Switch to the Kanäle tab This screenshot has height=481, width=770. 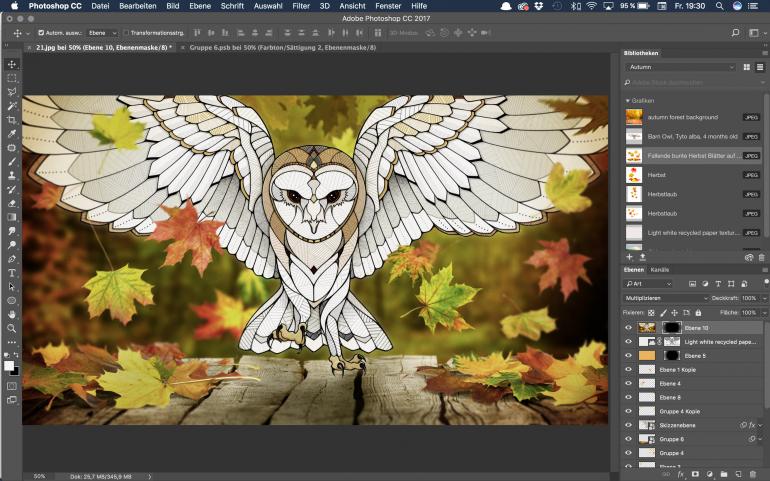coord(660,270)
